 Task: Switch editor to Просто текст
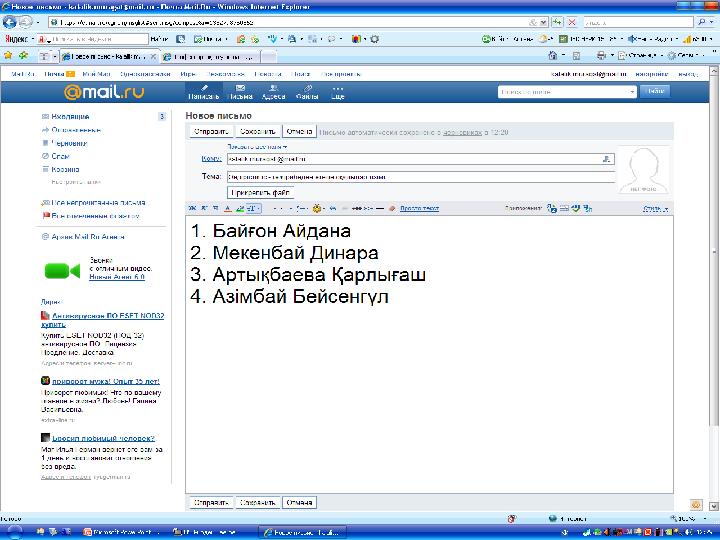tap(419, 208)
